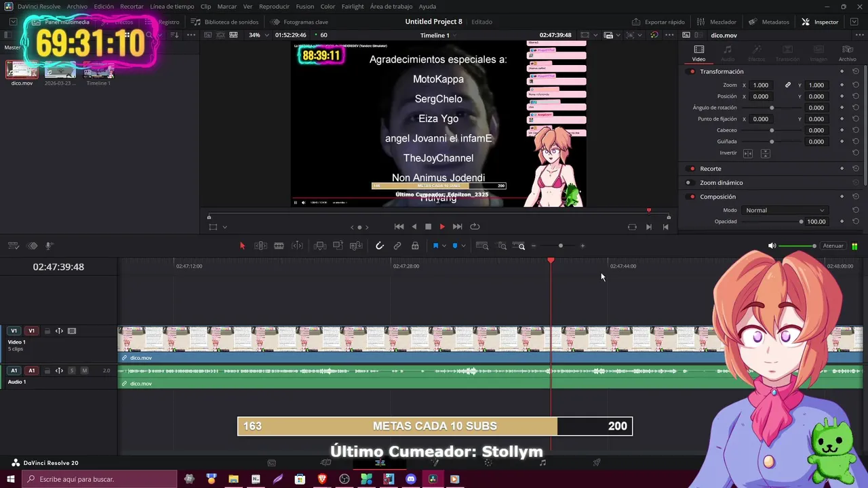Screen dimensions: 868x488
Task: Click the flip horizontal Invertir button
Action: (748, 153)
